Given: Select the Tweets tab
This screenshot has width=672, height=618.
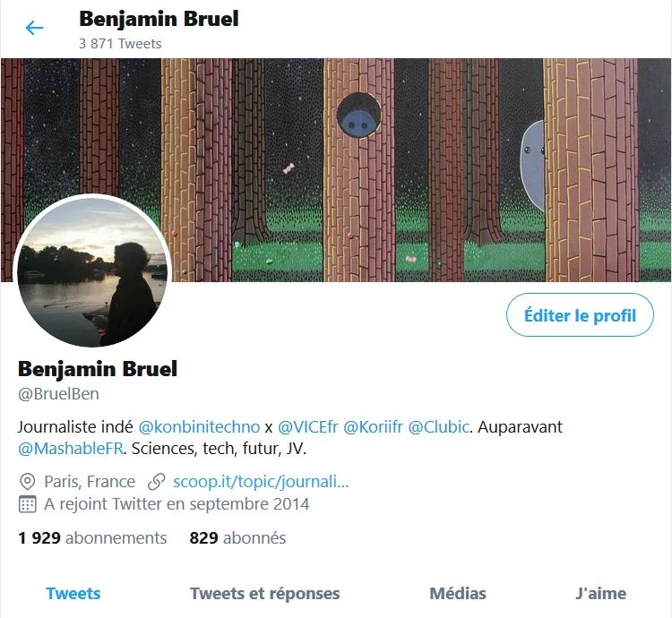Looking at the screenshot, I should tap(73, 594).
